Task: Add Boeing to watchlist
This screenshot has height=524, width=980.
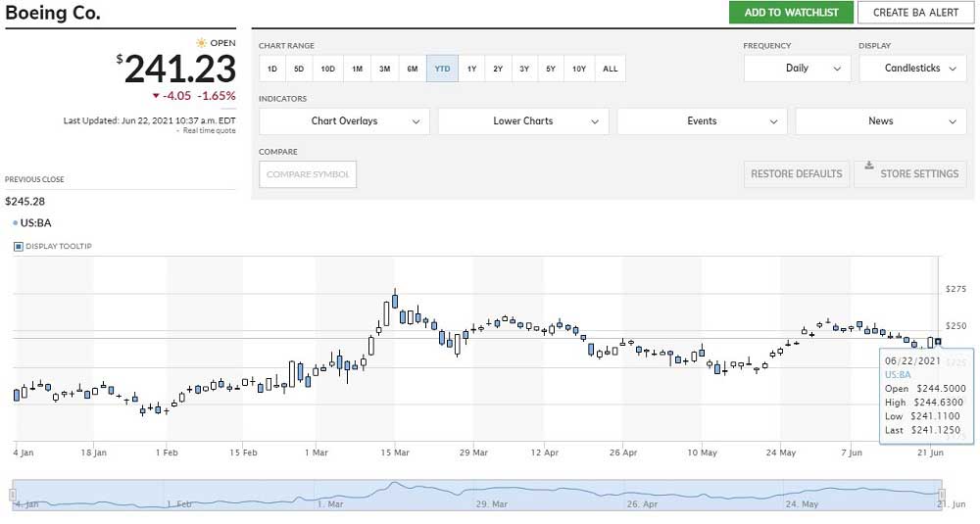Action: 791,13
